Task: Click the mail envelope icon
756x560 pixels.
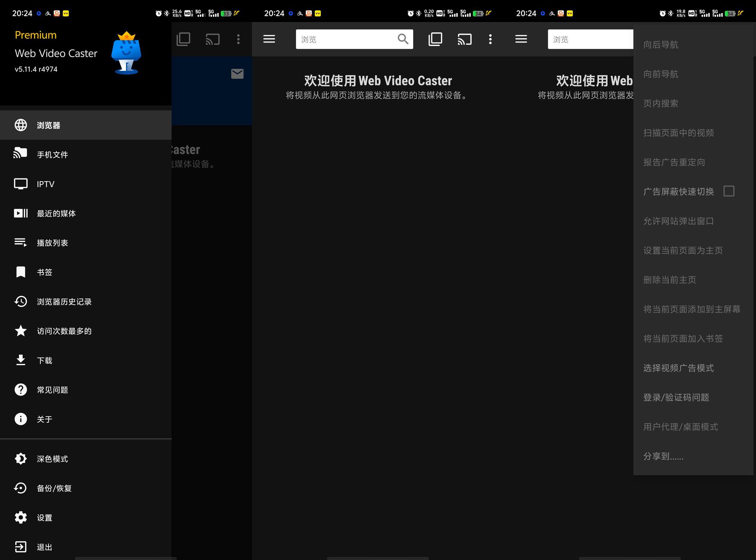Action: coord(237,74)
